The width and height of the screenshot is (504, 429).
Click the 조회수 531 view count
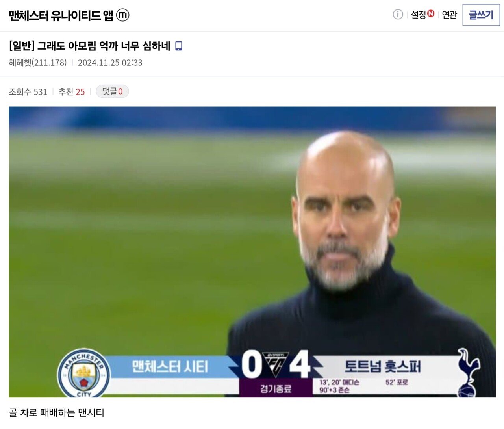28,92
